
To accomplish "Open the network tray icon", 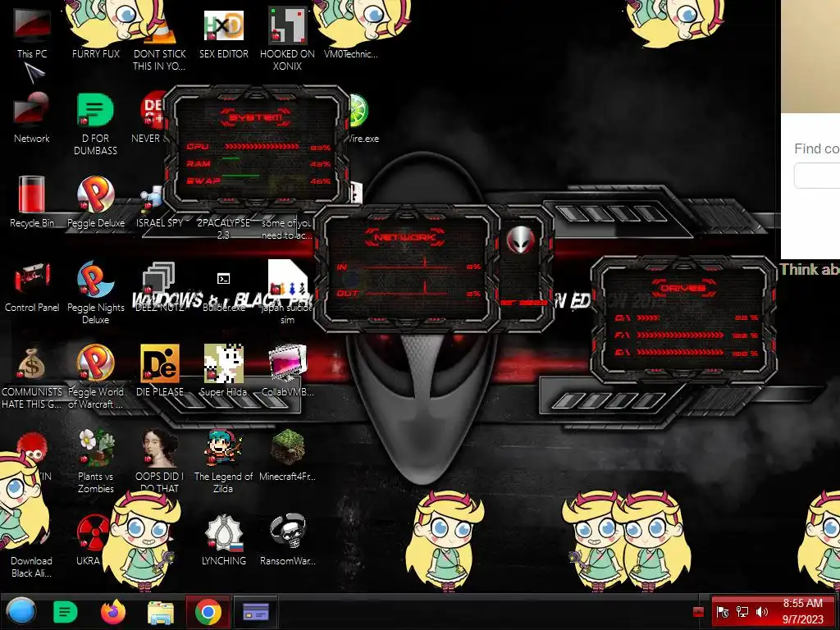I will click(742, 612).
